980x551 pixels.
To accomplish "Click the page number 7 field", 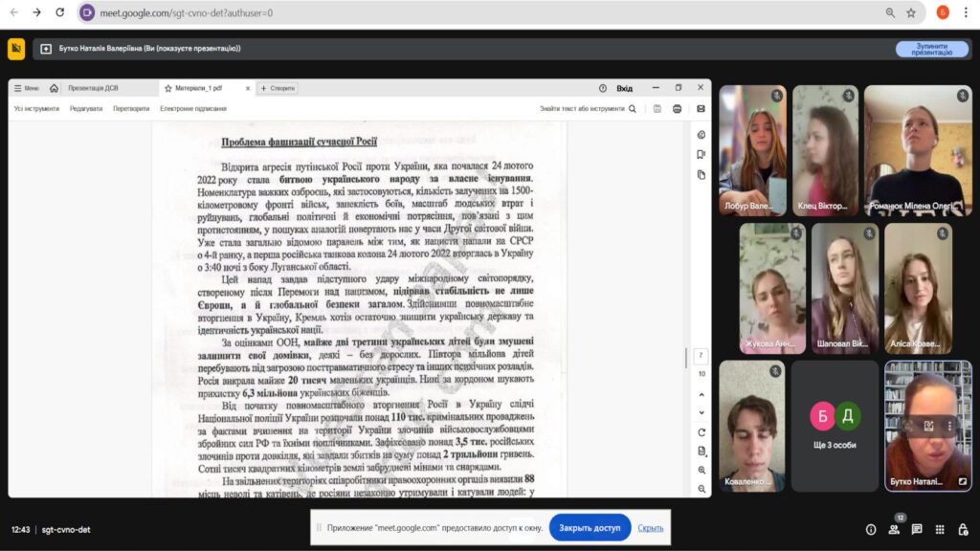I will (x=702, y=356).
